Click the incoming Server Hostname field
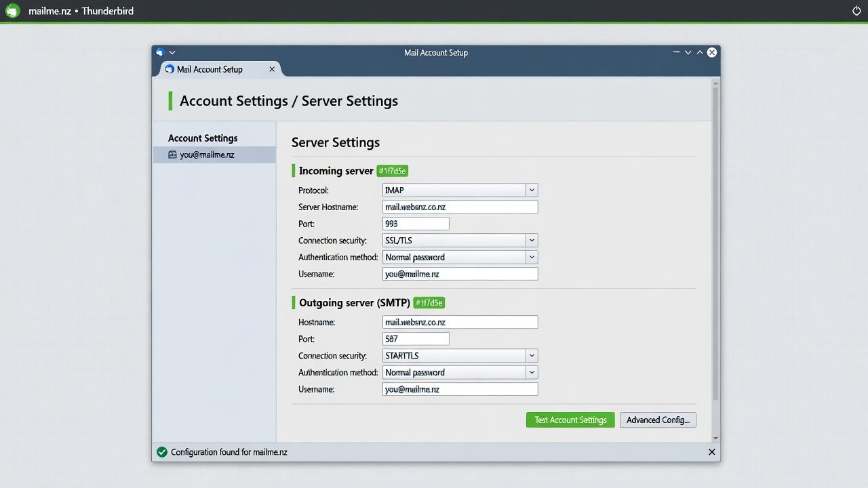The image size is (868, 488). pos(460,207)
